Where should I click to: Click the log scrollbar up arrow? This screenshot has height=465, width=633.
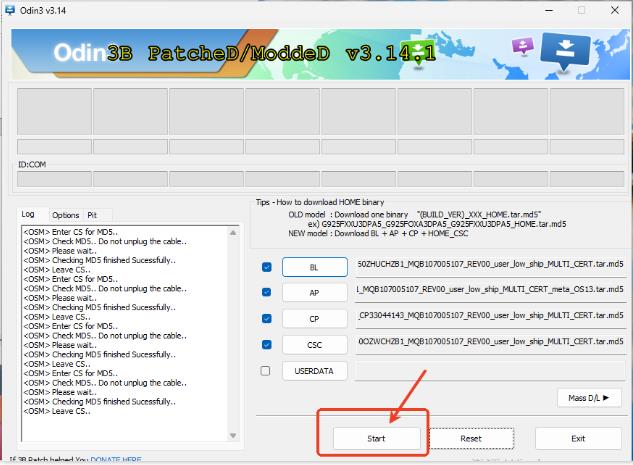[233, 232]
